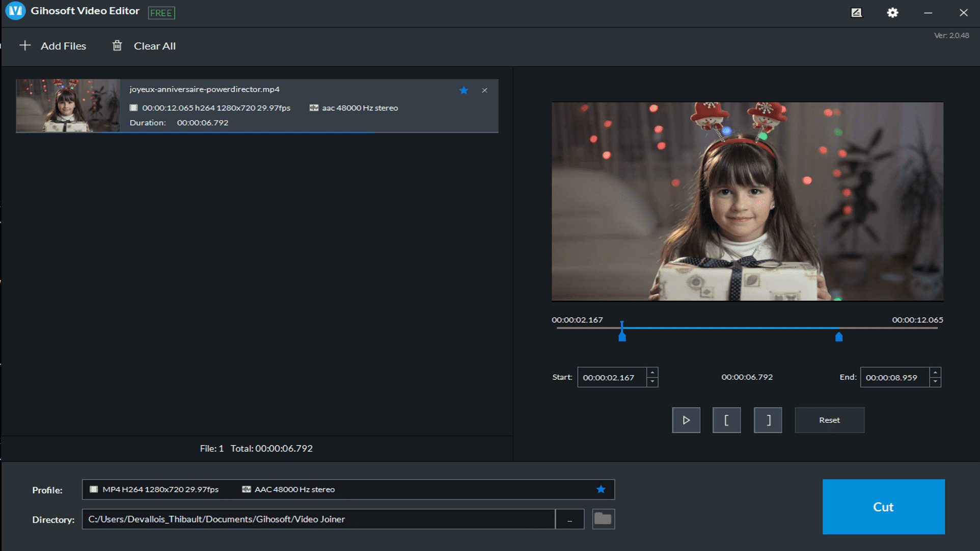The width and height of the screenshot is (980, 551).
Task: Add videos with the plus Add Files icon
Action: coord(24,45)
